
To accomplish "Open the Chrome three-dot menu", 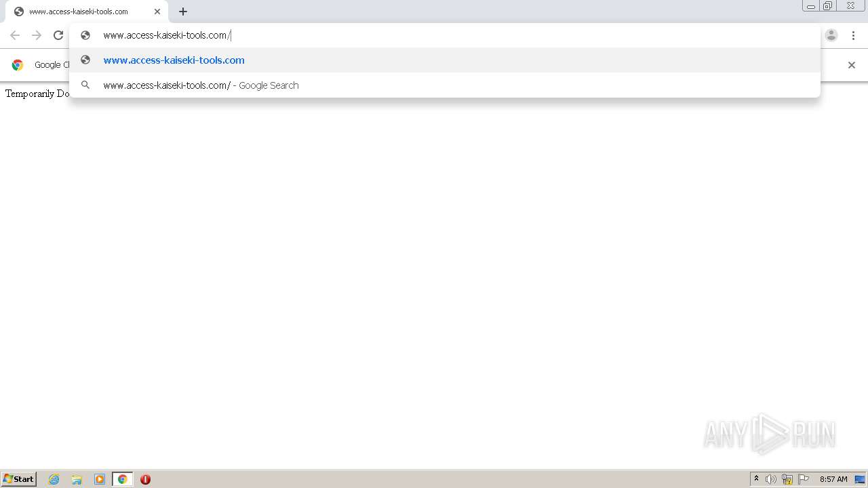I will point(853,35).
